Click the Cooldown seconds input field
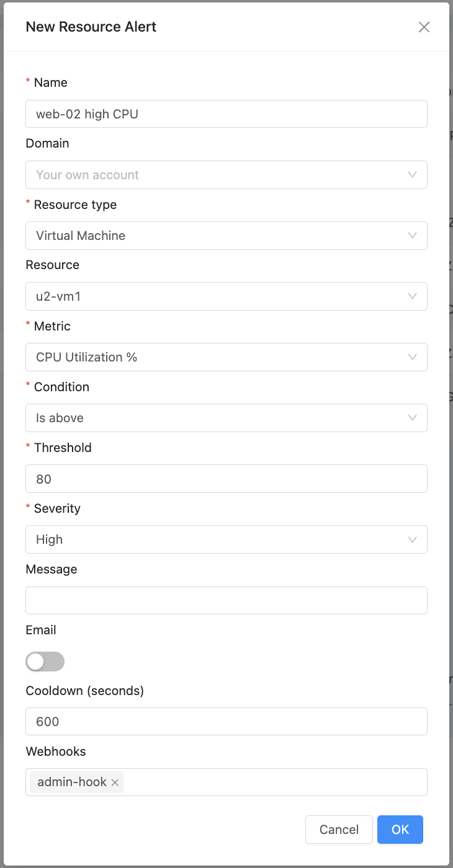The image size is (453, 868). pos(226,721)
